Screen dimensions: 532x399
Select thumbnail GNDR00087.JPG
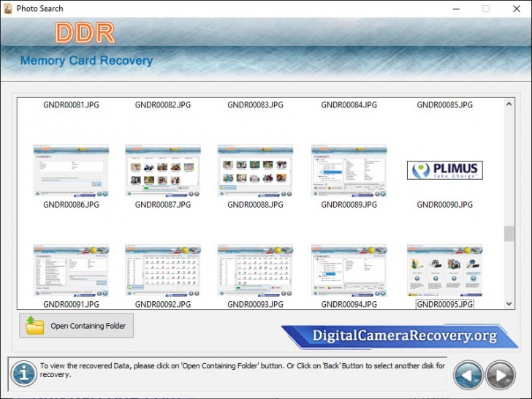163,171
